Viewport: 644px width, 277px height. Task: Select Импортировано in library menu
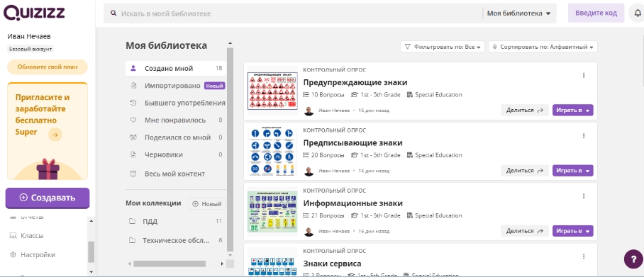pos(176,86)
